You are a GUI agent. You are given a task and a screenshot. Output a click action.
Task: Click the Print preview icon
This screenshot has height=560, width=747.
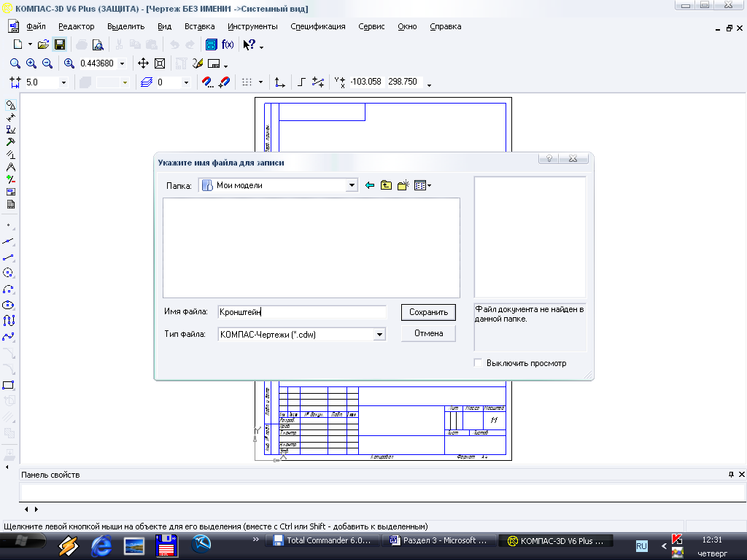(98, 44)
